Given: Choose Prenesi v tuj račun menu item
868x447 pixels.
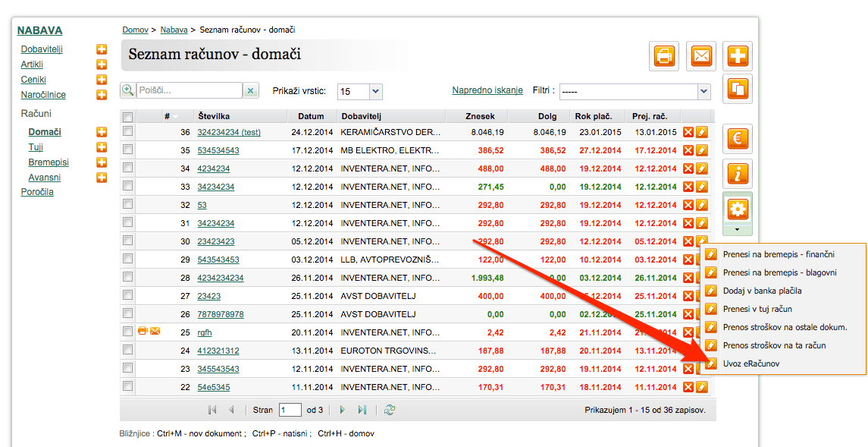Looking at the screenshot, I should 757,309.
